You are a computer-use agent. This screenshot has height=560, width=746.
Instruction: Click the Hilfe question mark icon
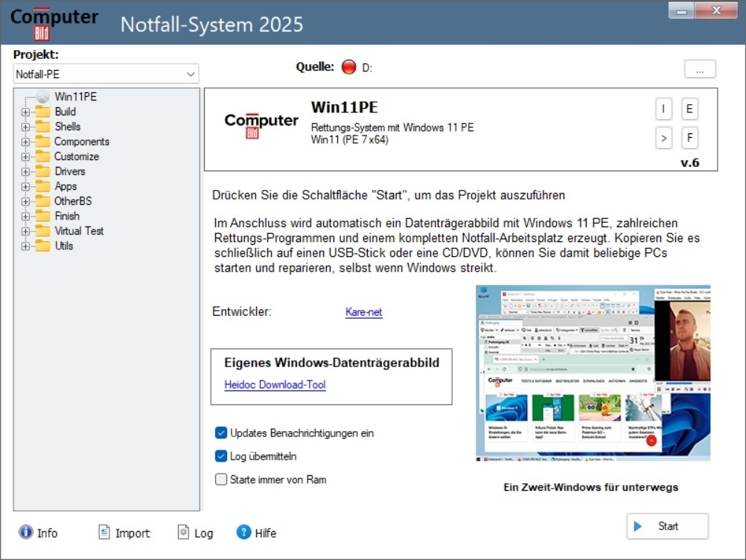pyautogui.click(x=243, y=532)
